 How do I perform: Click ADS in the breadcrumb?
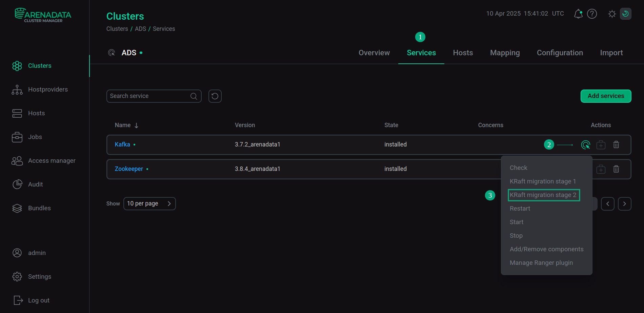pos(140,29)
